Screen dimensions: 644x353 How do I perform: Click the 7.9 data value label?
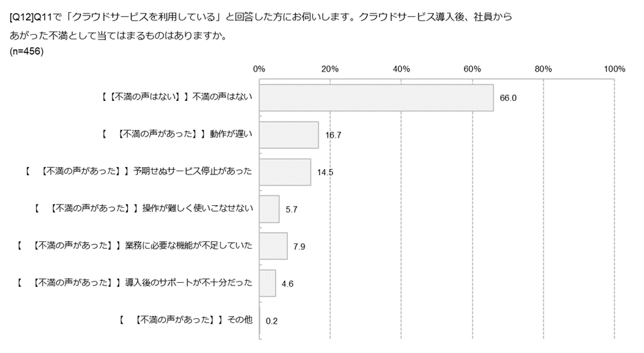click(299, 246)
